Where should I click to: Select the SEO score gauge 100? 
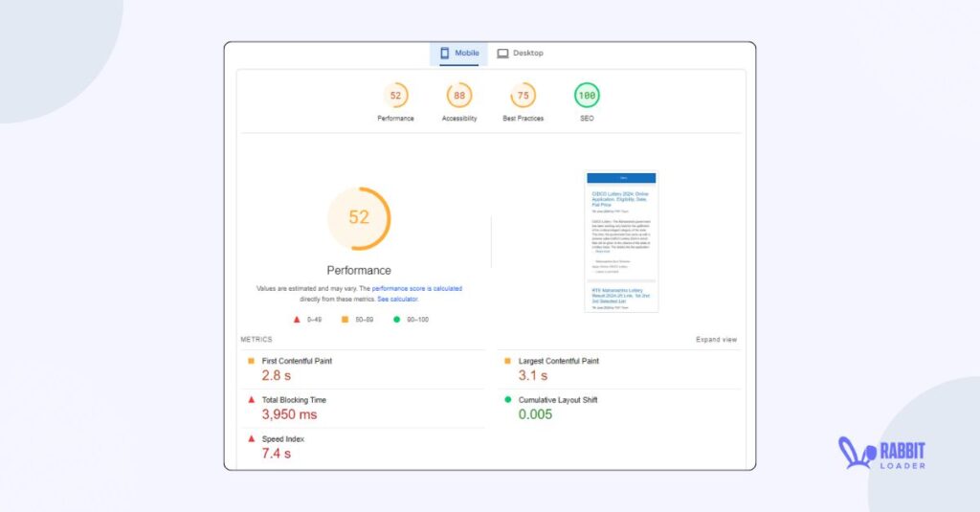click(x=587, y=96)
